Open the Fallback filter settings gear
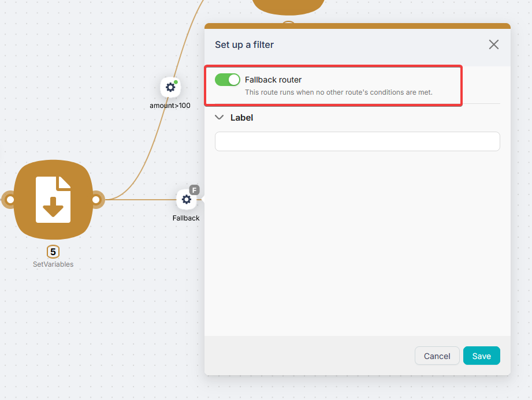Image resolution: width=532 pixels, height=400 pixels. (x=187, y=199)
